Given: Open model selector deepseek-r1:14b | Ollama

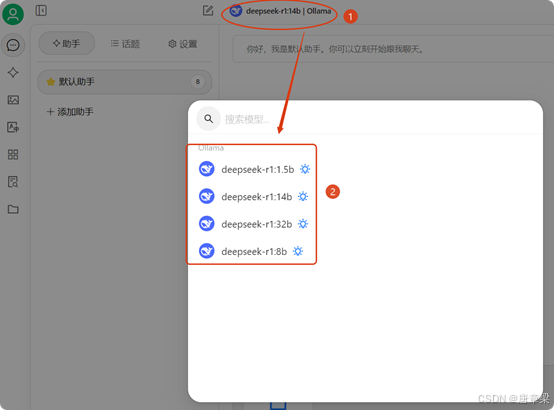Looking at the screenshot, I should [x=280, y=11].
